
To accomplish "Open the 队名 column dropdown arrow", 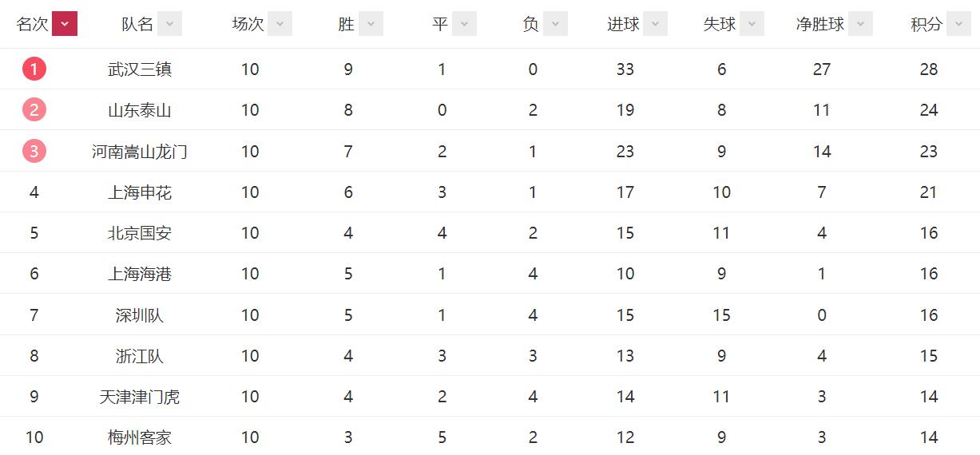I will (x=169, y=24).
